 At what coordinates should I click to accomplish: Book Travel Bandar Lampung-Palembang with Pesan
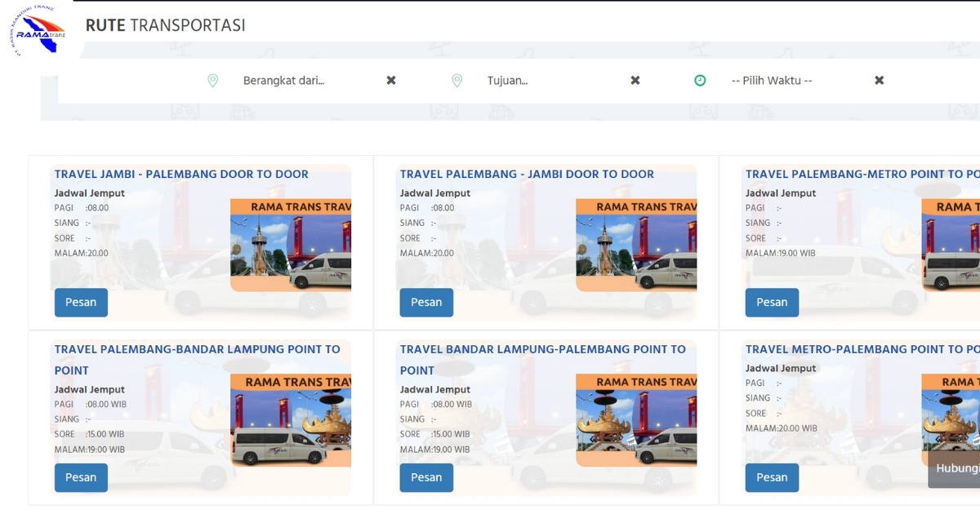click(426, 477)
